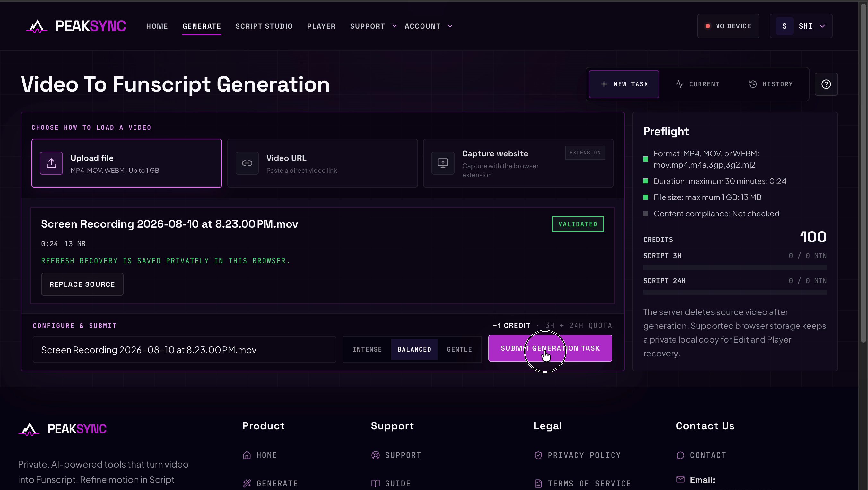Click the S avatar badge in header
Screen dimensions: 868x490
click(784, 26)
